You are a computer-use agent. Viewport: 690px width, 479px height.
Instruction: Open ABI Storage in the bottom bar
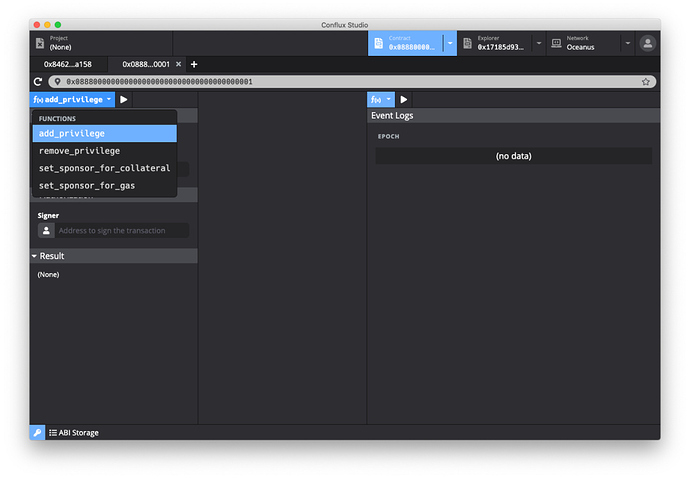pyautogui.click(x=74, y=432)
